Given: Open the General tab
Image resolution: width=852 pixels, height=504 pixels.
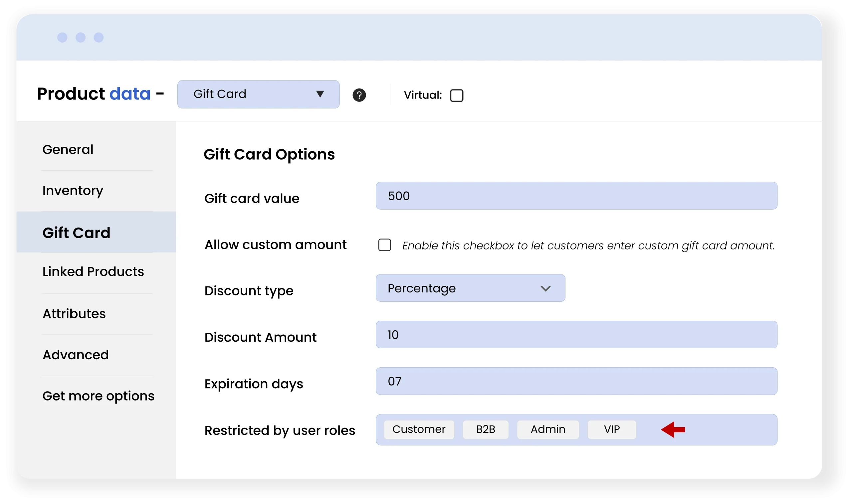Looking at the screenshot, I should 68,149.
